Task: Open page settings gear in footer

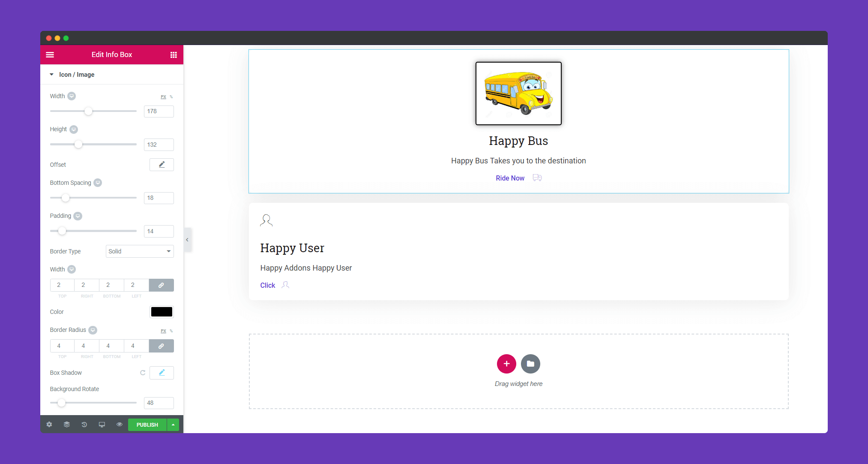Action: pyautogui.click(x=49, y=425)
